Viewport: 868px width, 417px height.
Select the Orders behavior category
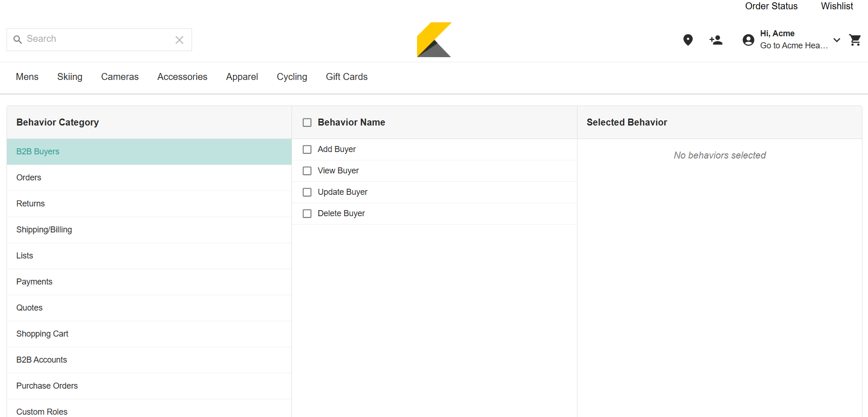click(149, 178)
